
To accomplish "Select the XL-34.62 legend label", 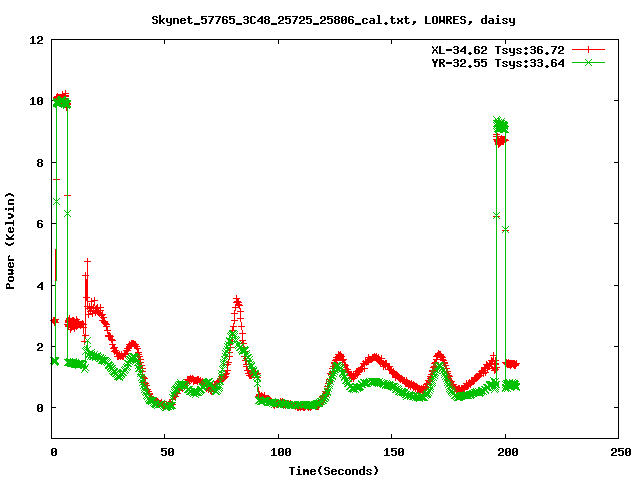I will (491, 49).
